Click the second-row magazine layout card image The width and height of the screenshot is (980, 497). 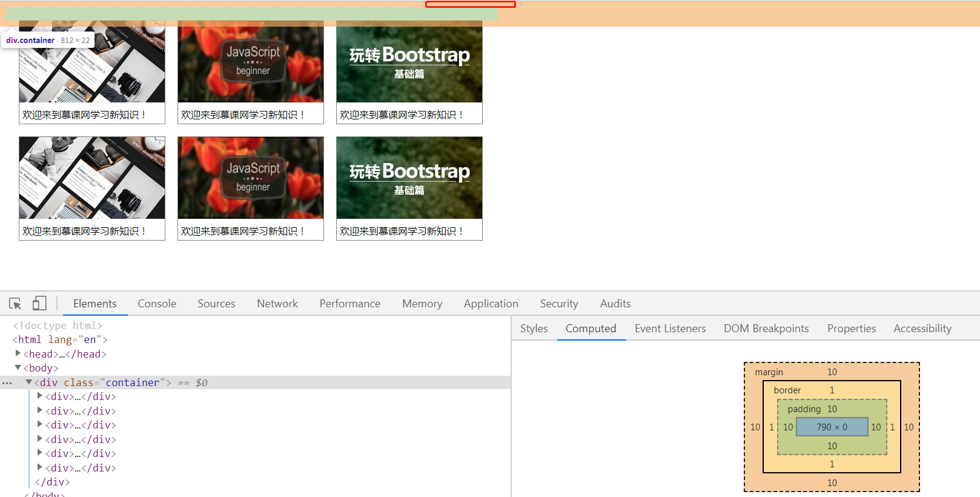point(92,178)
